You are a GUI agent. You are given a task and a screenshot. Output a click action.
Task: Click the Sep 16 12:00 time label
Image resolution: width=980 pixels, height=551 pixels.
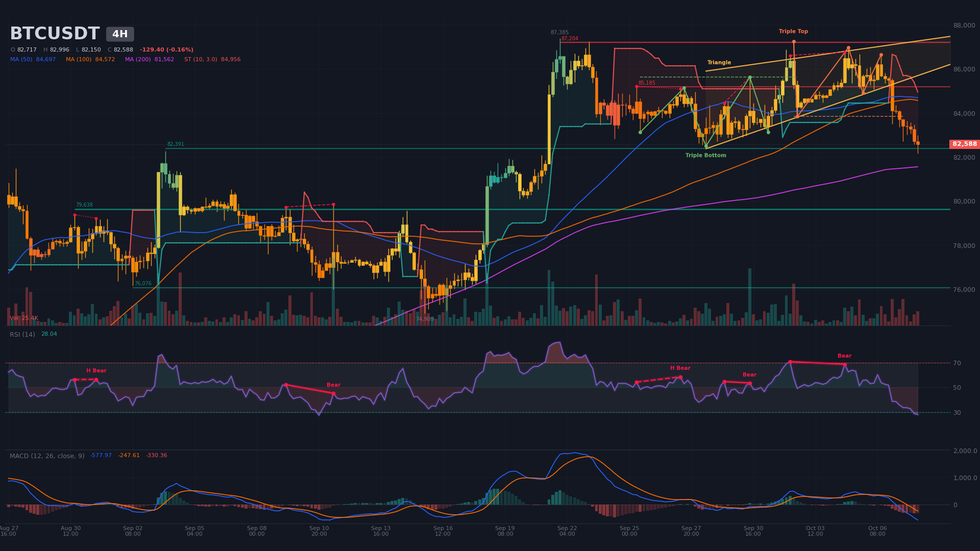(x=443, y=531)
